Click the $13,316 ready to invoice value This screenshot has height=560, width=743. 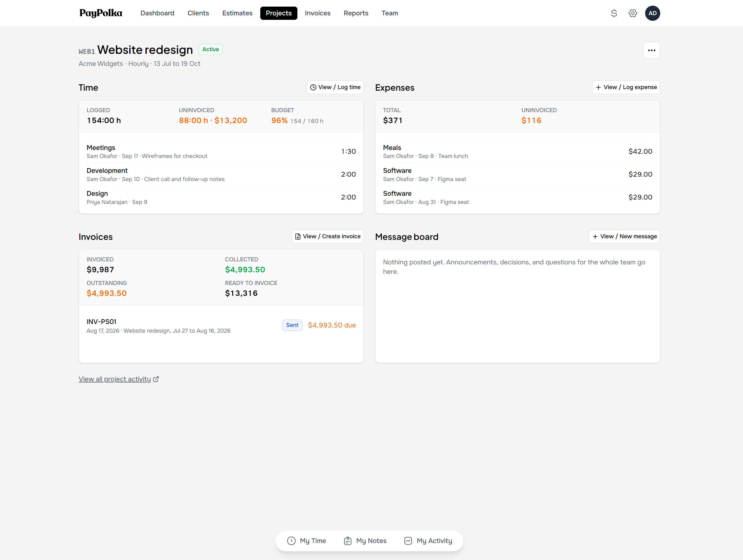[x=241, y=293]
